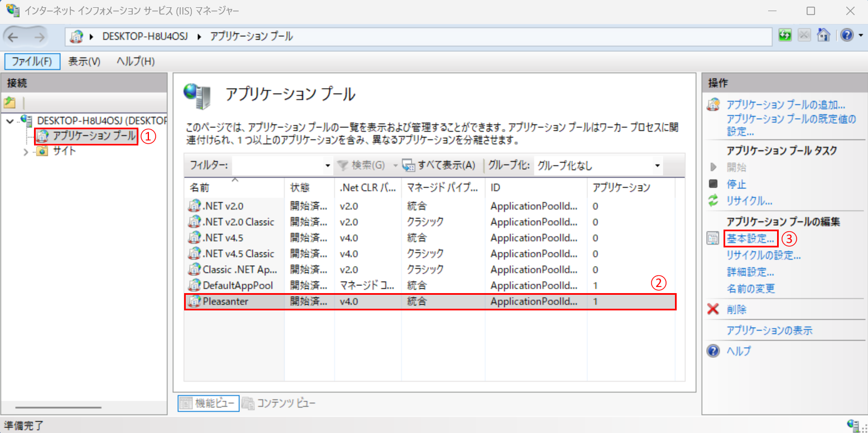
Task: Click アプリケーション プールの追加... link
Action: tap(786, 104)
